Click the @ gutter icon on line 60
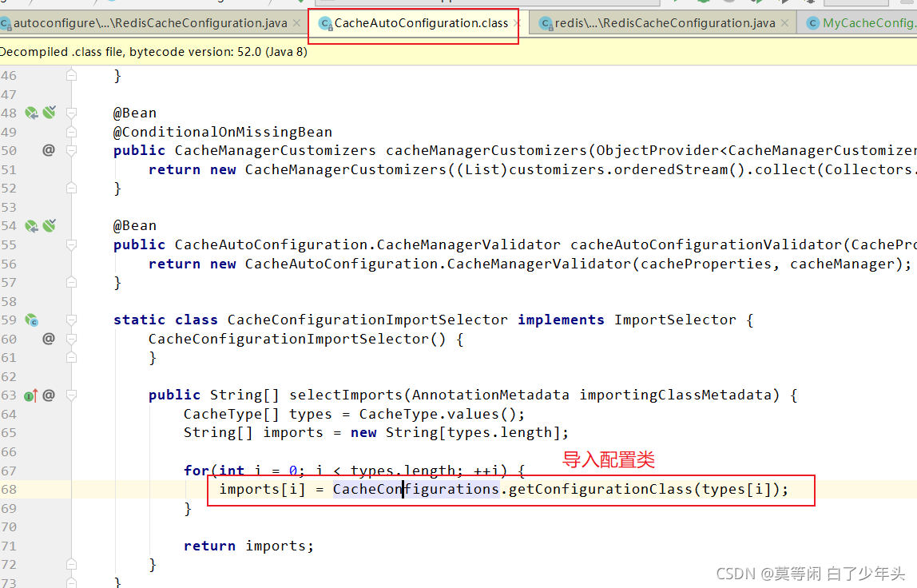This screenshot has width=917, height=588. click(49, 339)
